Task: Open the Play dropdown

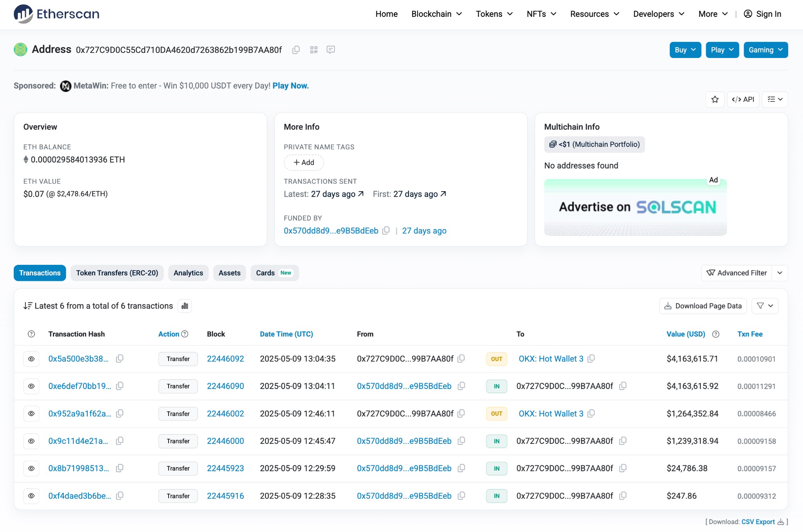Action: point(722,50)
